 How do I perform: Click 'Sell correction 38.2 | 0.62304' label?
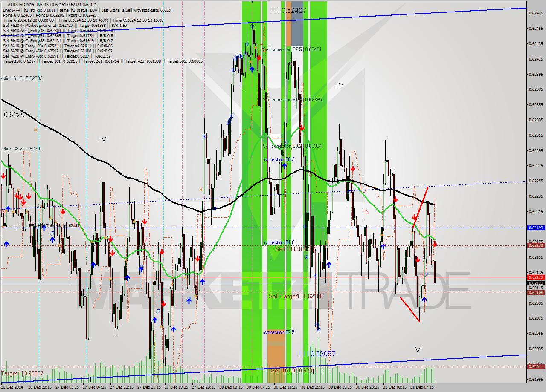point(292,146)
